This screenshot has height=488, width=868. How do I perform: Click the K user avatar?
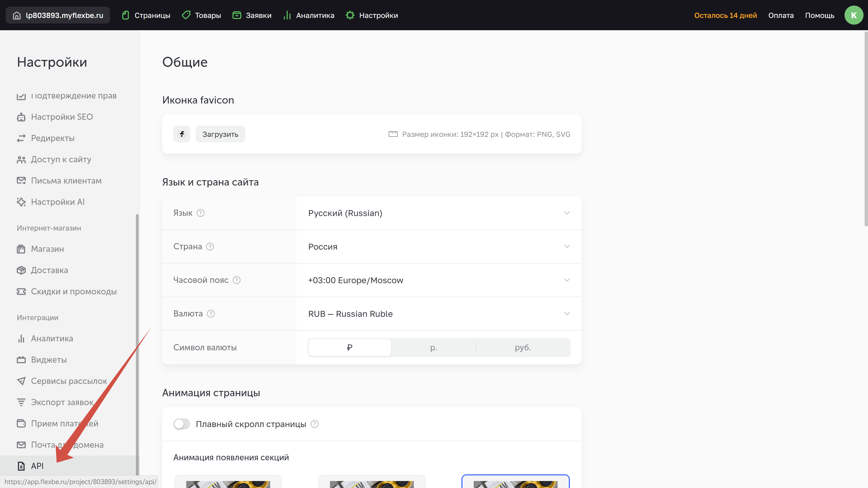(853, 15)
